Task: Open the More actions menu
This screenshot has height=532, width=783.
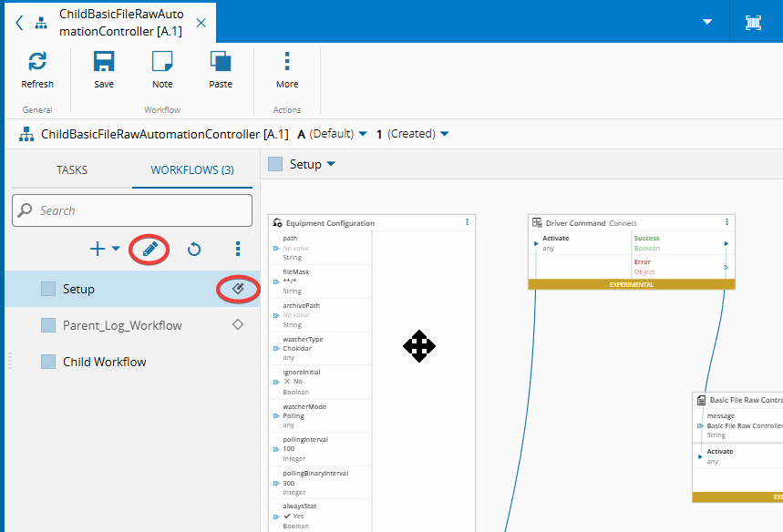Action: click(x=287, y=62)
